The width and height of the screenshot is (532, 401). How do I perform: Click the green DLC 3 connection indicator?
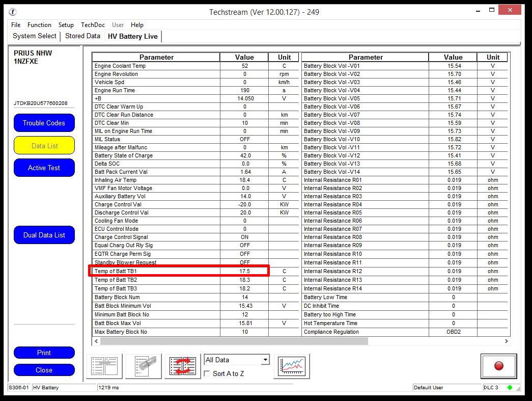[510, 388]
